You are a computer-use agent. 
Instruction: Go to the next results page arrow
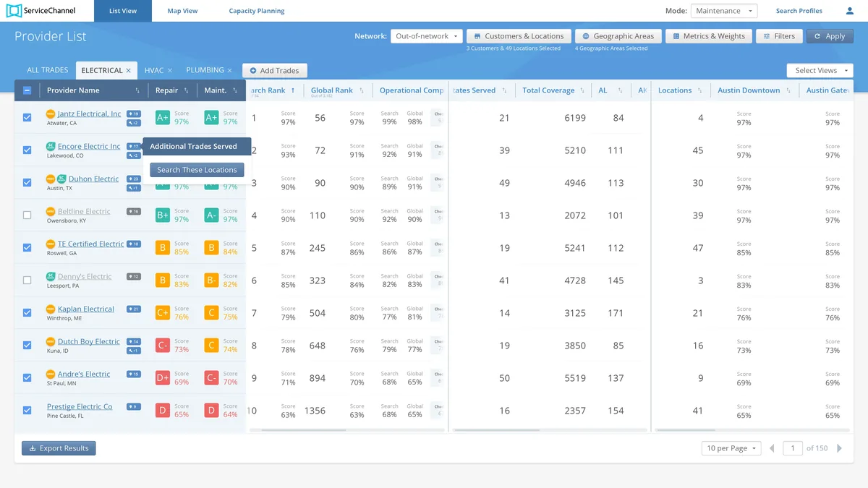coord(840,448)
